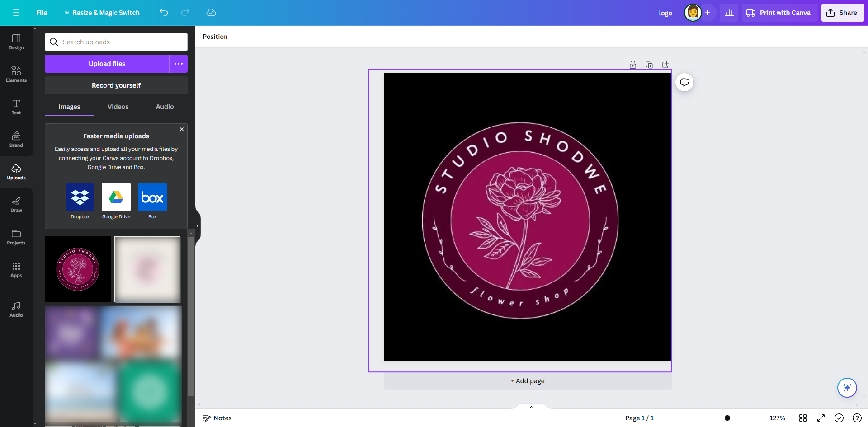The width and height of the screenshot is (868, 427).
Task: Expand the page thumbnails drawer
Action: pos(532,407)
